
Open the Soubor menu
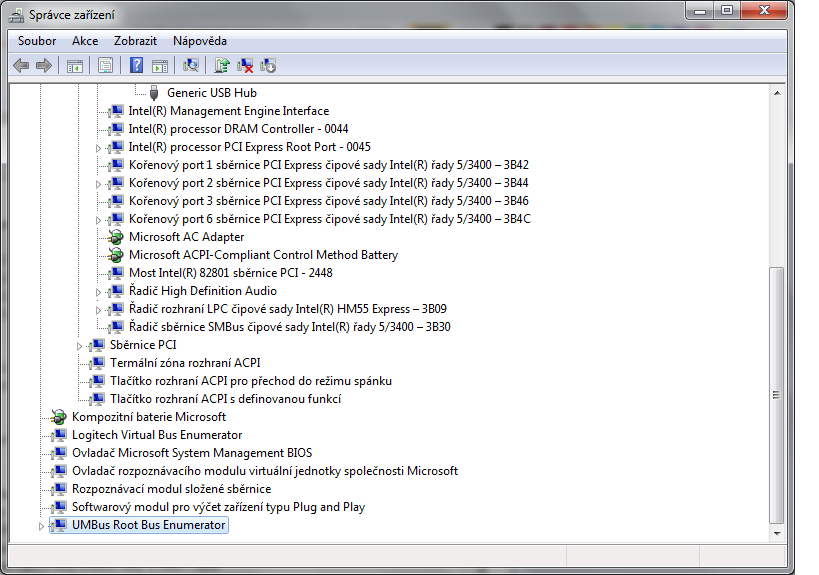click(x=37, y=41)
